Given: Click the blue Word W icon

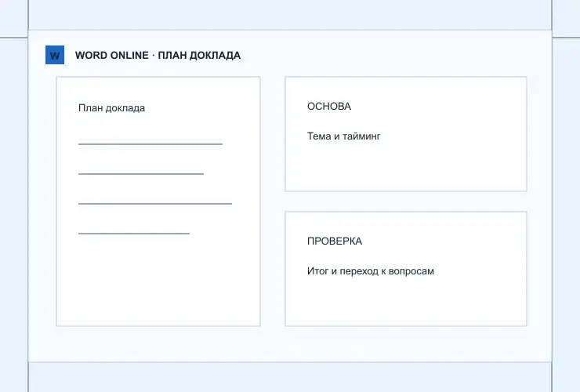Looking at the screenshot, I should tap(55, 55).
